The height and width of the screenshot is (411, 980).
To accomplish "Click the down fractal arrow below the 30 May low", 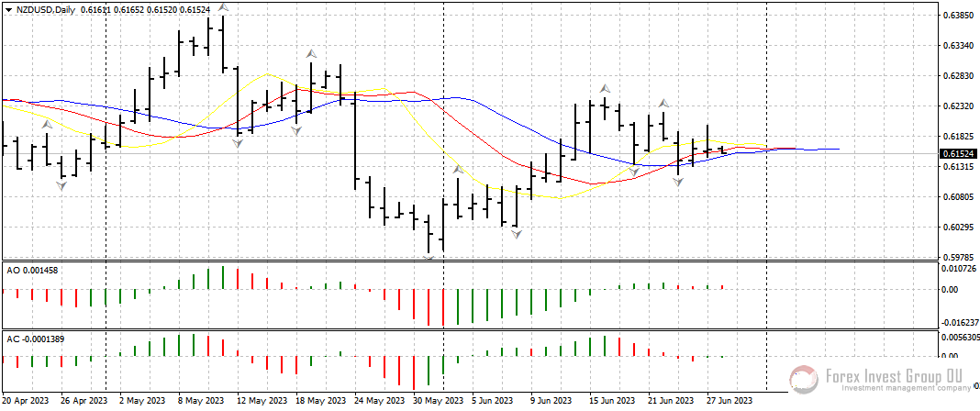I will [429, 259].
